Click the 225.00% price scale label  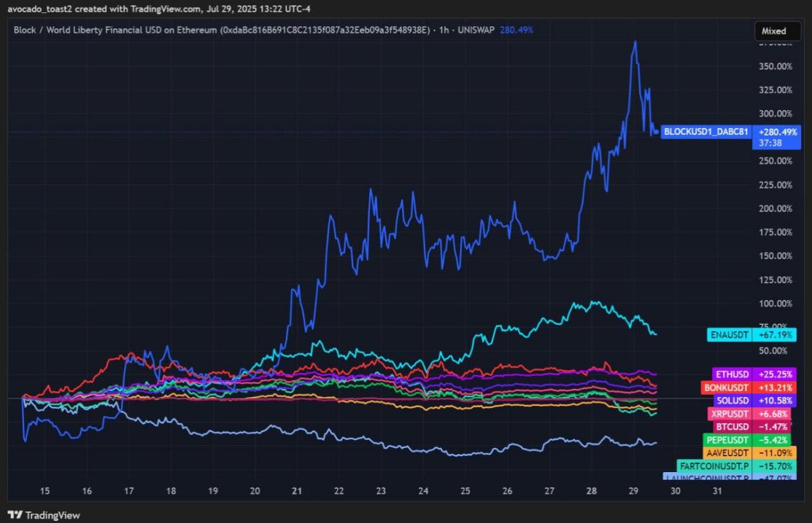point(775,184)
